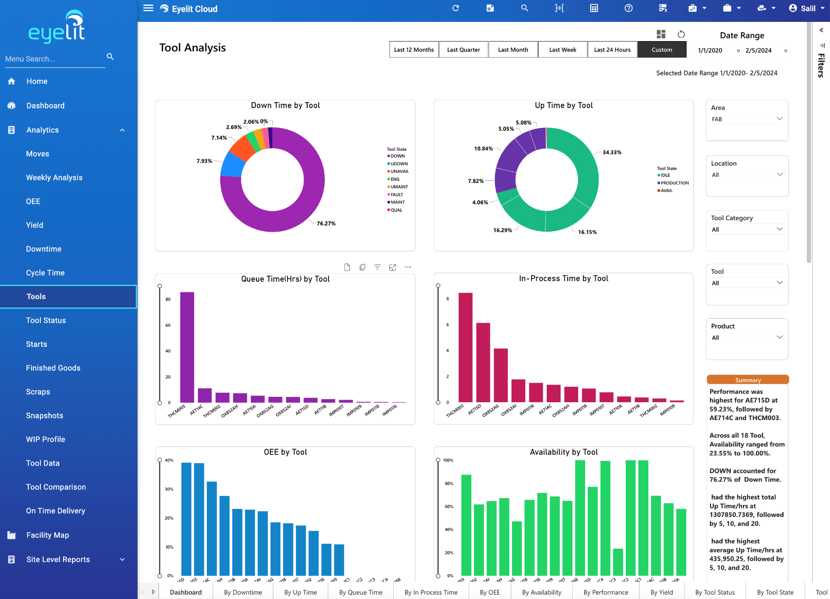Click the Queue Time chart vertical zoom slider
Viewport: 830px width, 599px height.
click(160, 344)
